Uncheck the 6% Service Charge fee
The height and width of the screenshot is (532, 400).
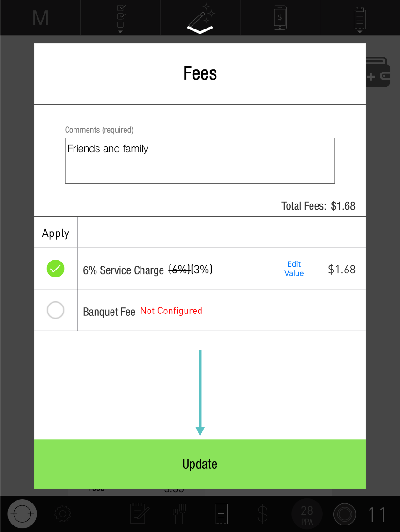pyautogui.click(x=55, y=269)
